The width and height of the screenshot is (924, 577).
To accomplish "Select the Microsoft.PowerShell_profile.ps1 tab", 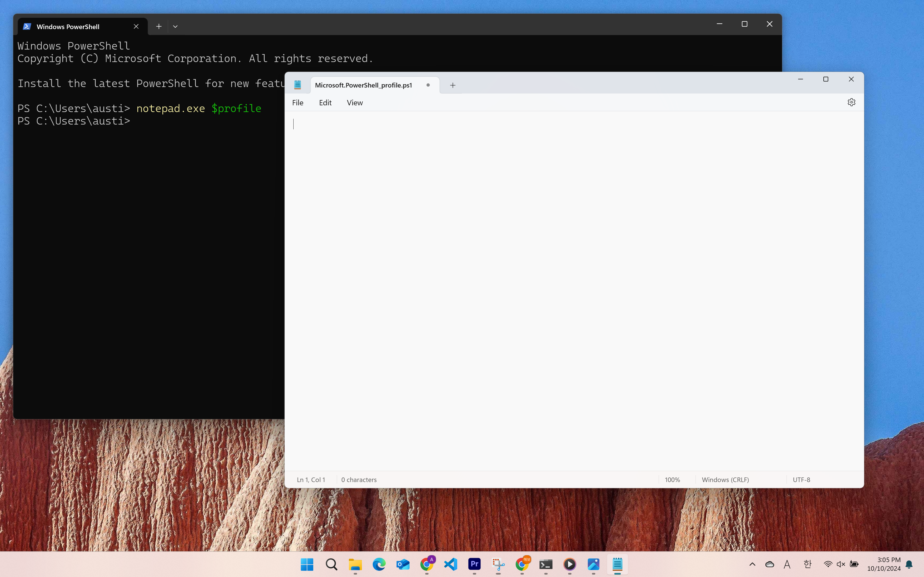I will (363, 85).
